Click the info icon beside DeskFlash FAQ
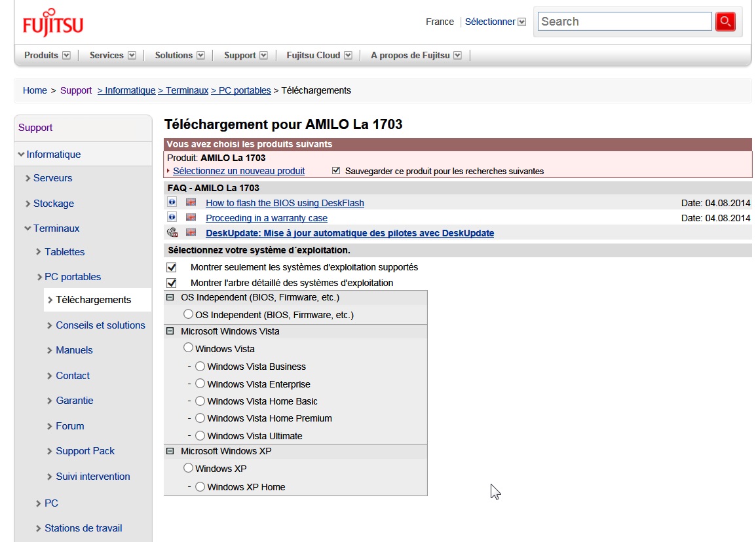756x542 pixels. click(172, 202)
